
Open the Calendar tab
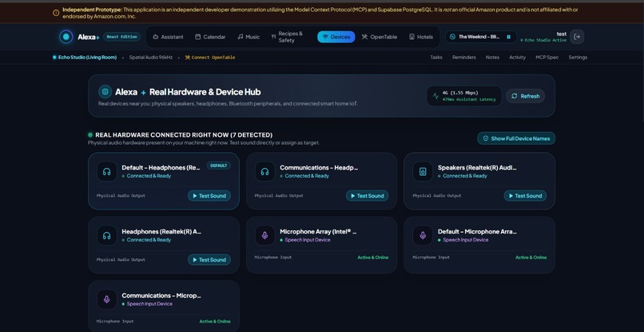pos(210,37)
